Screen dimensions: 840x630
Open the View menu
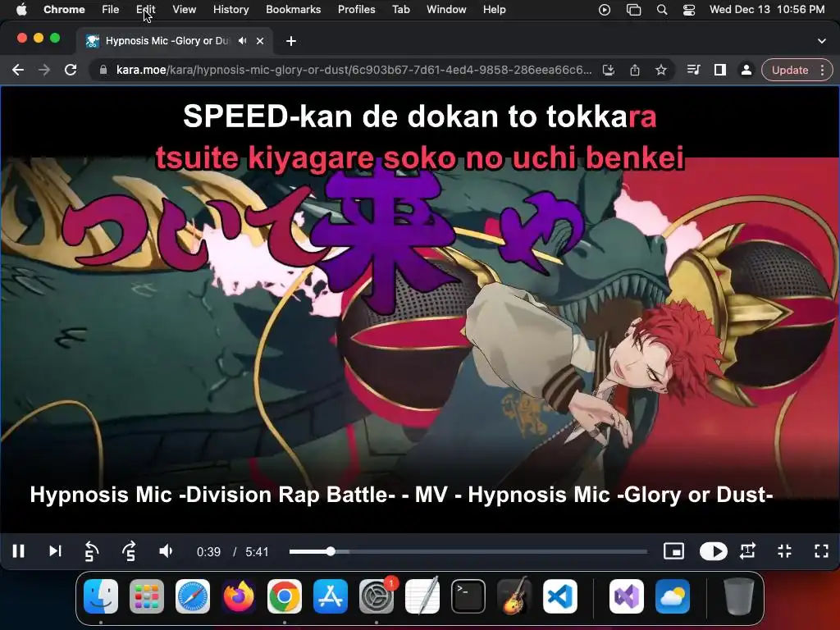pos(185,10)
